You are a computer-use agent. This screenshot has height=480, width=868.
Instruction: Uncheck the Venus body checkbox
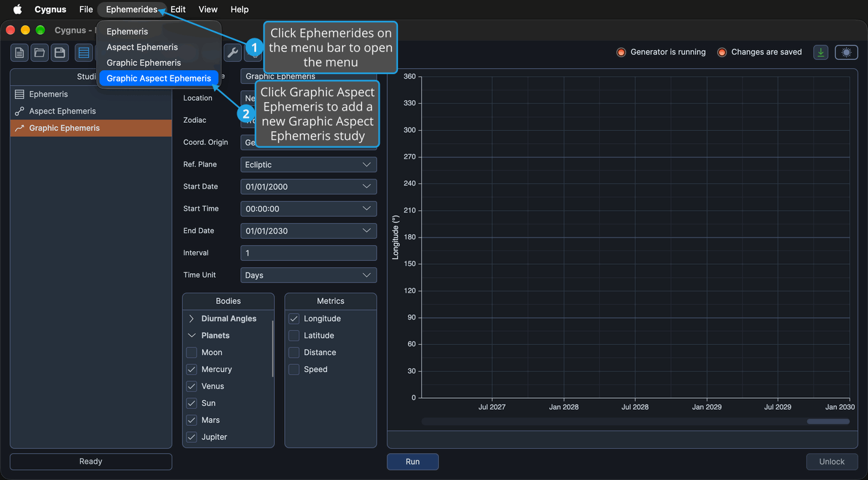pyautogui.click(x=192, y=386)
